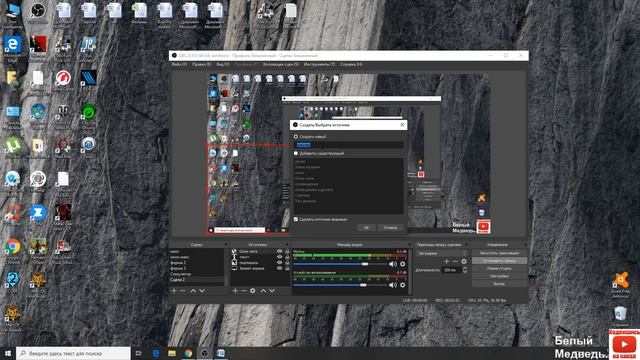Open File Explorer from taskbar
Screen dimensions: 640x360
(172, 353)
